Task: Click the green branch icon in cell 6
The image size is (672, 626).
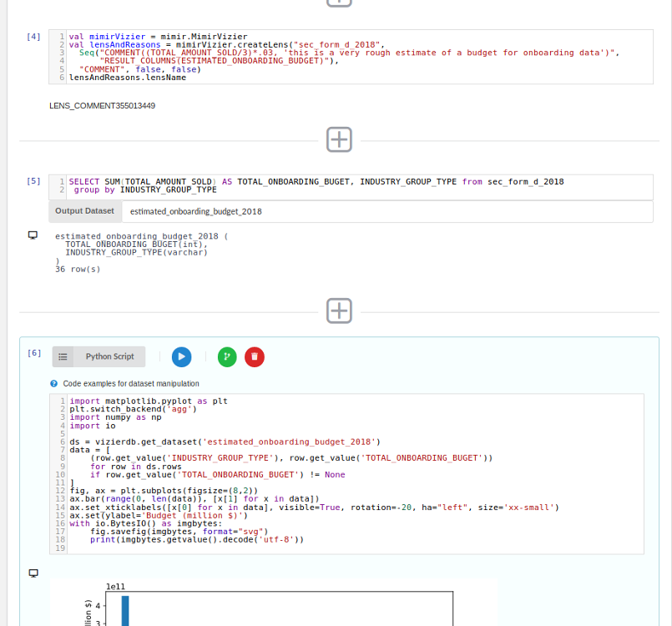Action: tap(227, 356)
